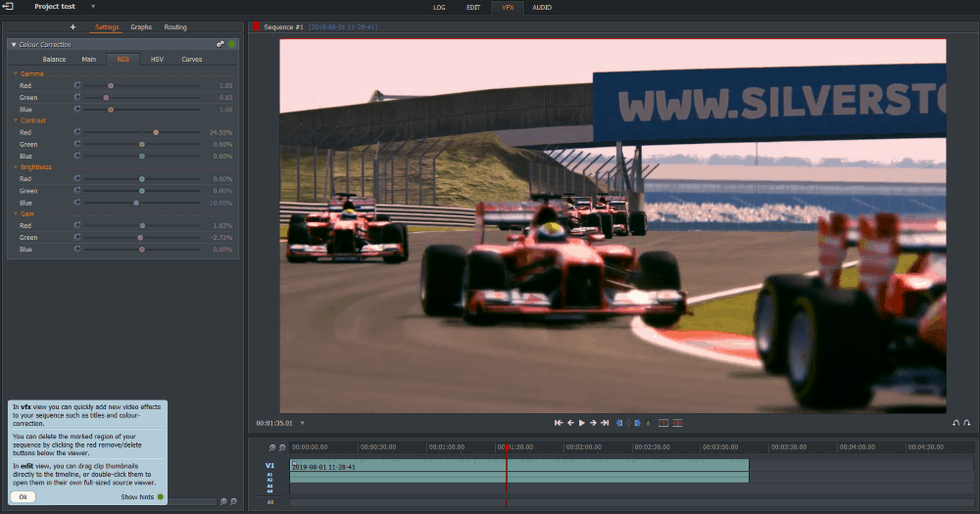Collapse the Contrast section
Image resolution: width=980 pixels, height=514 pixels.
click(16, 120)
